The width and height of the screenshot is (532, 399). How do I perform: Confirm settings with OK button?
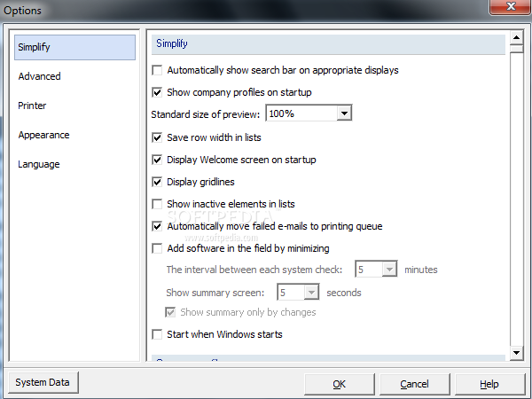click(x=340, y=384)
